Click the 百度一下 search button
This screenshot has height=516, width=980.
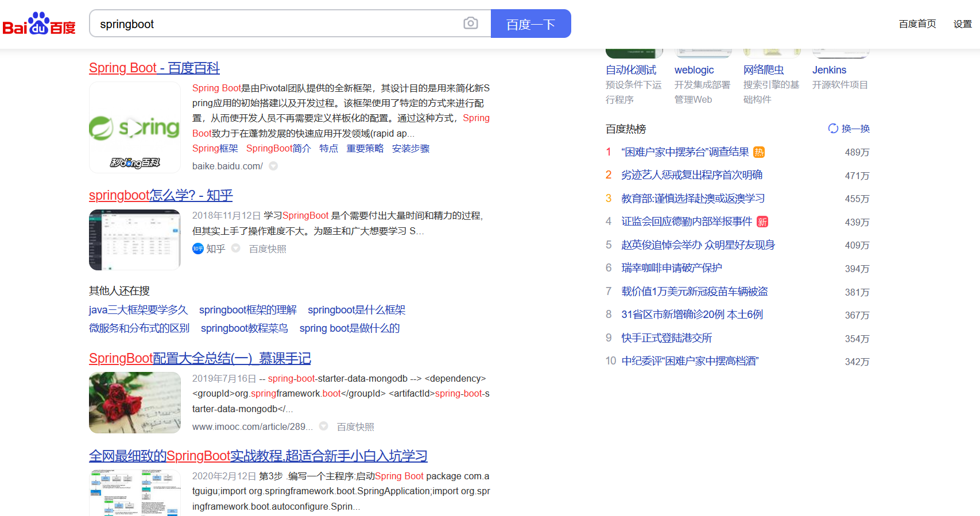click(531, 24)
